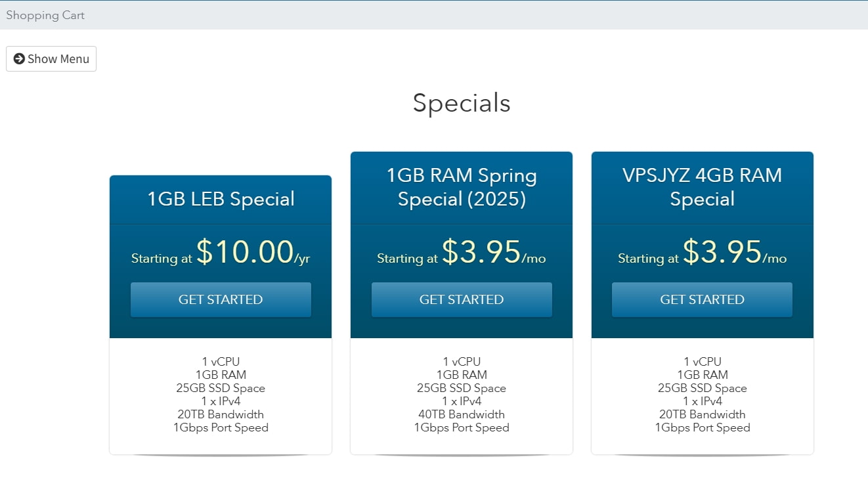Click the Spring Special $3.95/mo price
The width and height of the screenshot is (868, 480).
click(481, 252)
